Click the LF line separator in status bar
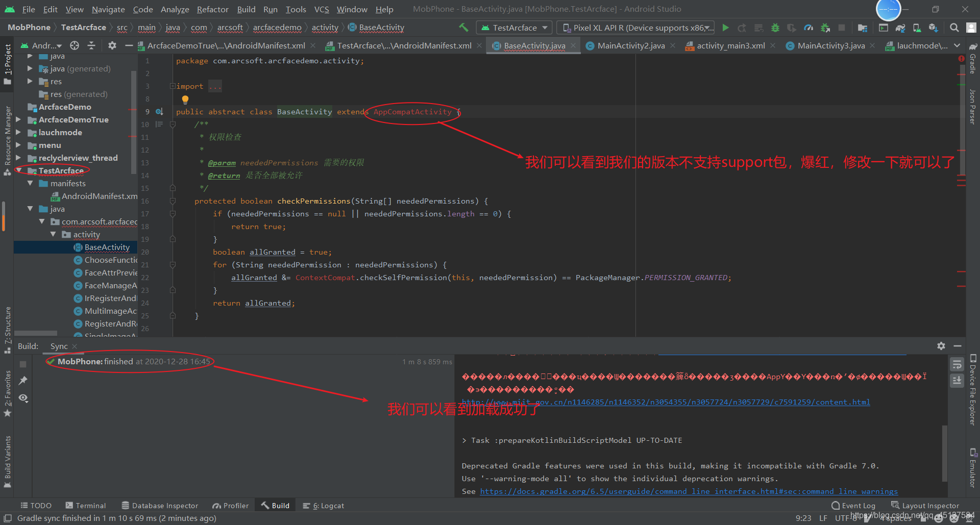The width and height of the screenshot is (980, 525). (x=823, y=518)
